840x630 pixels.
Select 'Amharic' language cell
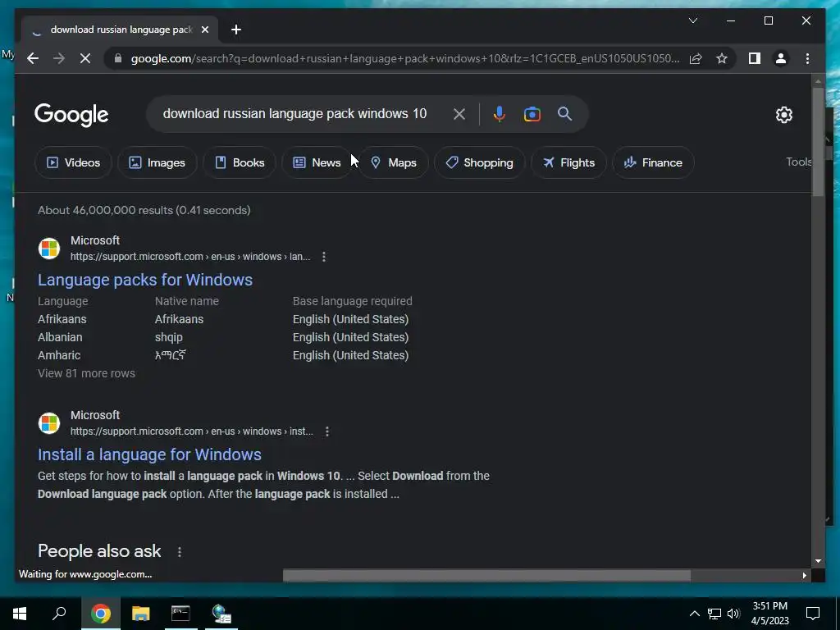(x=59, y=355)
